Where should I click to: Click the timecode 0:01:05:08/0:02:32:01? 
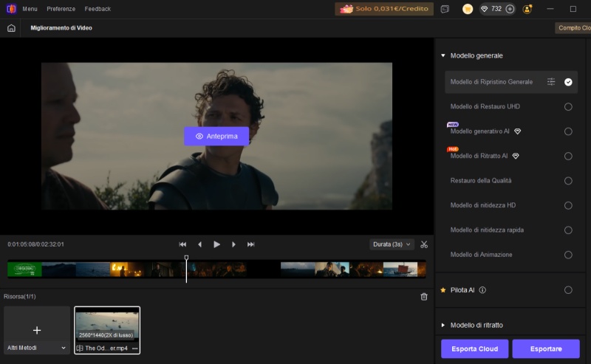pyautogui.click(x=35, y=244)
